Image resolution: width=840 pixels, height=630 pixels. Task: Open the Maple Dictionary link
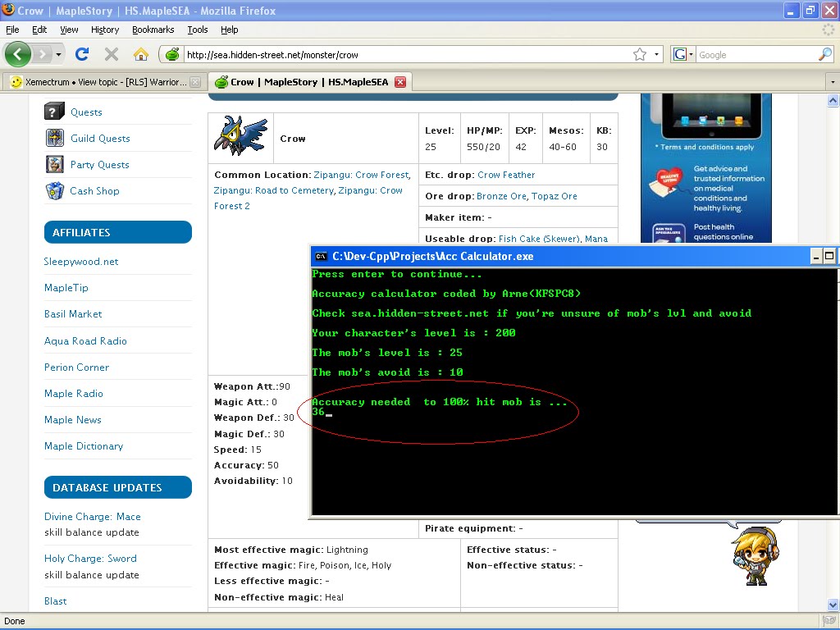pyautogui.click(x=84, y=445)
